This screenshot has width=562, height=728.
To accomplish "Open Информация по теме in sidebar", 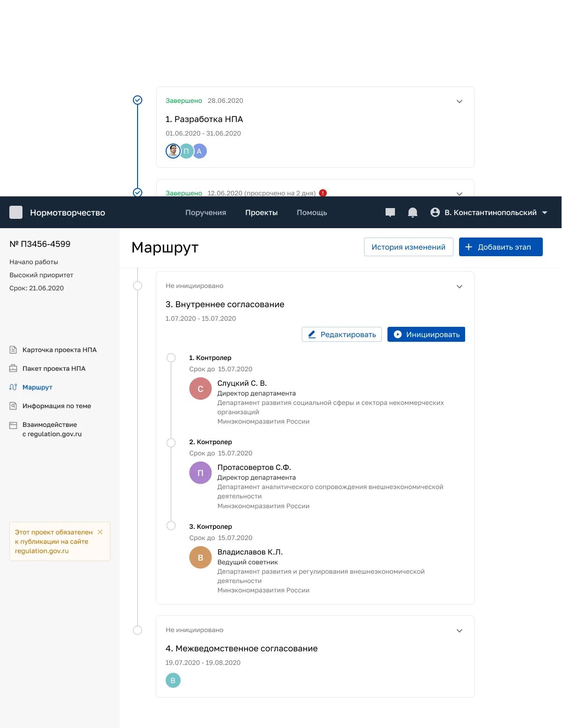I will click(57, 406).
